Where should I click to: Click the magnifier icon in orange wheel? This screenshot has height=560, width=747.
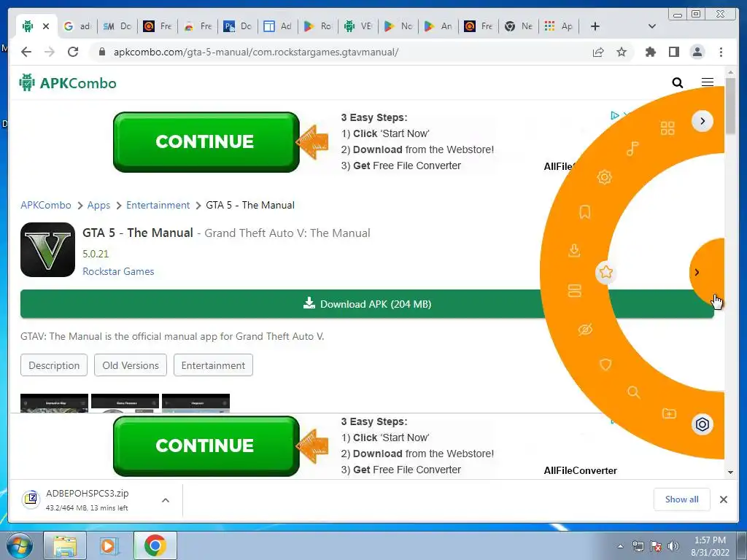(634, 392)
